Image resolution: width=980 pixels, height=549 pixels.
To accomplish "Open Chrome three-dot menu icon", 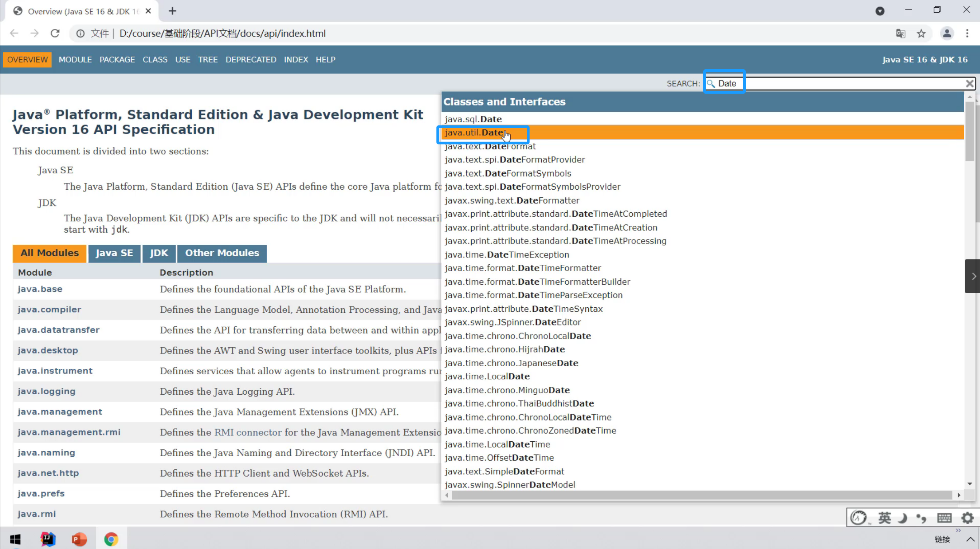I will click(967, 33).
